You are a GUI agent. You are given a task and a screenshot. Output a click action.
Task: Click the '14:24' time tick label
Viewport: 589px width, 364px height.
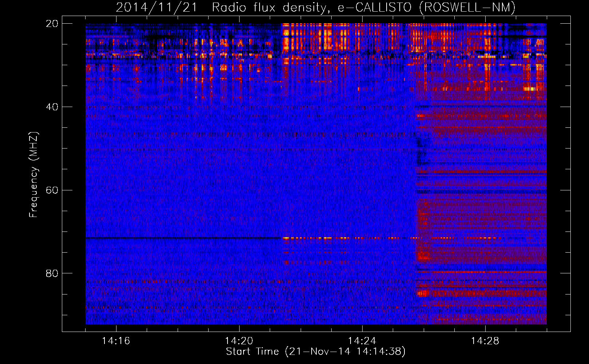click(x=362, y=341)
